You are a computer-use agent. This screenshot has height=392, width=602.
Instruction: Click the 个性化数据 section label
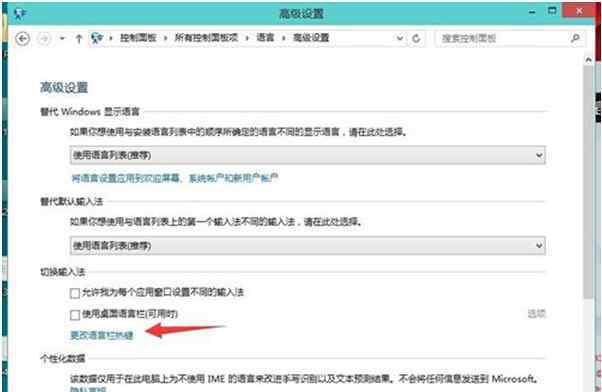click(63, 359)
